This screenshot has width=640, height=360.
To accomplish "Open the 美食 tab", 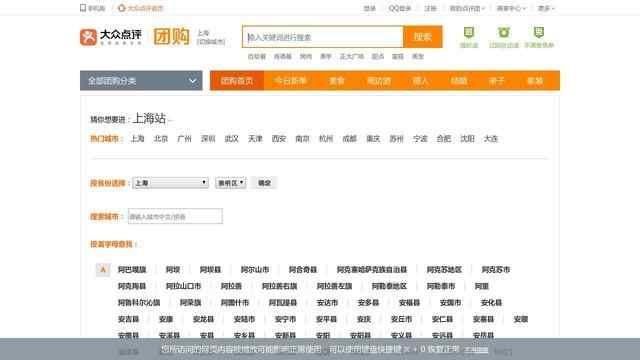I will [337, 81].
